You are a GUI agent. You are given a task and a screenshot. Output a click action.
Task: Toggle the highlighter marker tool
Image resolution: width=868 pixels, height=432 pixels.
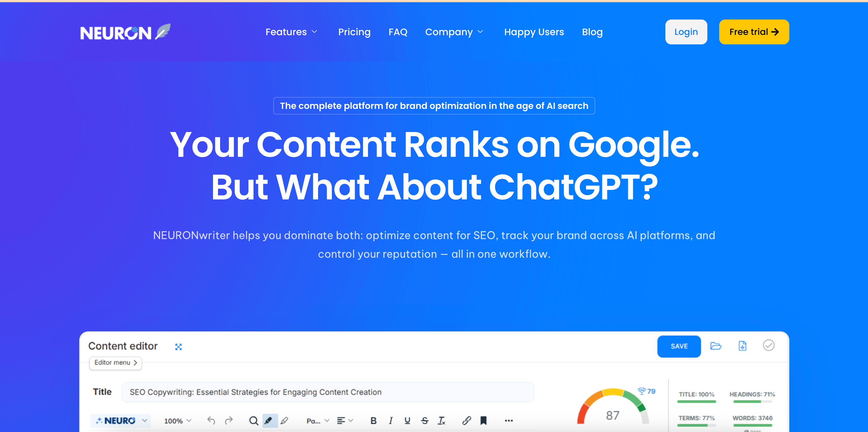269,420
